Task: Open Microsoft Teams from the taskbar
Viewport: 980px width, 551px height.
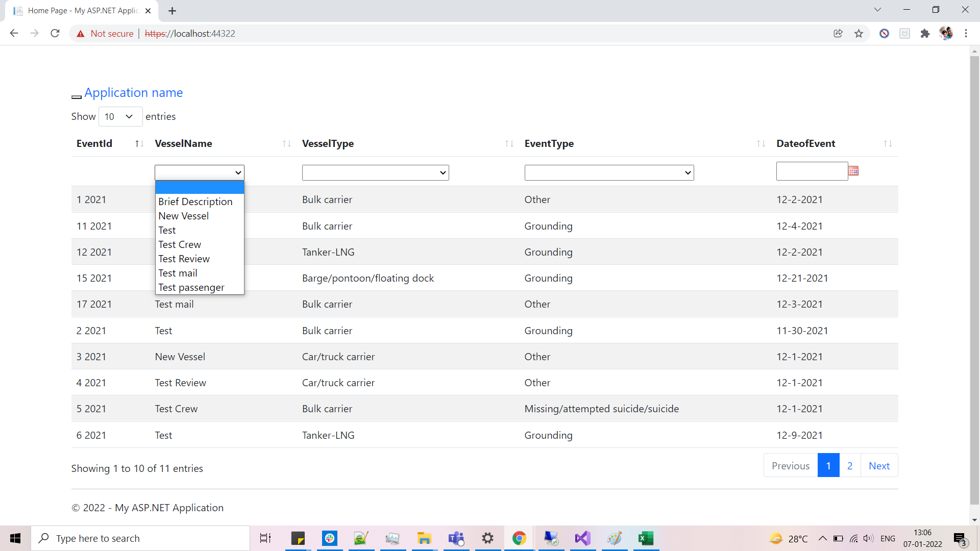Action: pos(456,538)
